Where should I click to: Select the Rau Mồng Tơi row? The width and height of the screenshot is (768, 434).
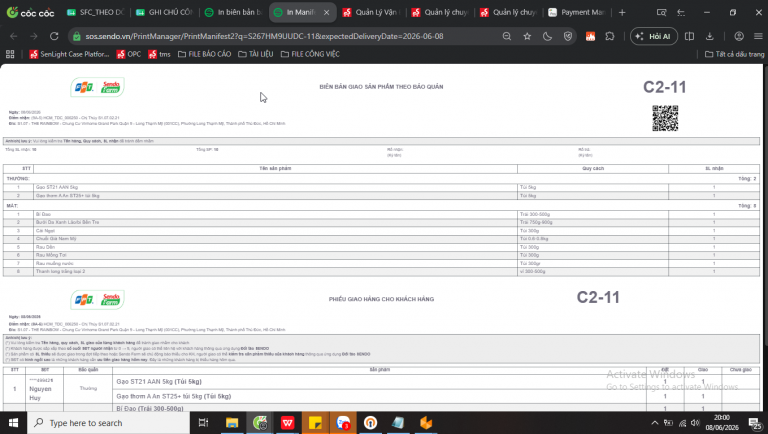pyautogui.click(x=381, y=255)
